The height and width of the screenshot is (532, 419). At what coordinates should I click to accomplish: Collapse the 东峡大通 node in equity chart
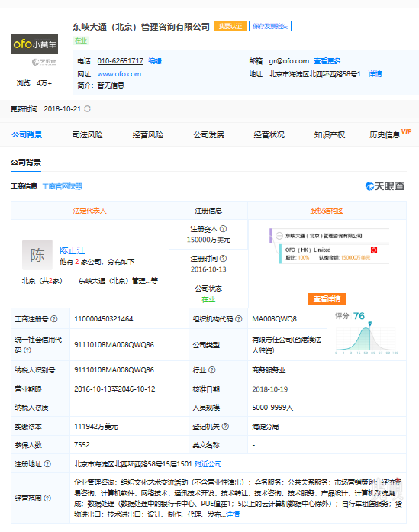coord(279,235)
